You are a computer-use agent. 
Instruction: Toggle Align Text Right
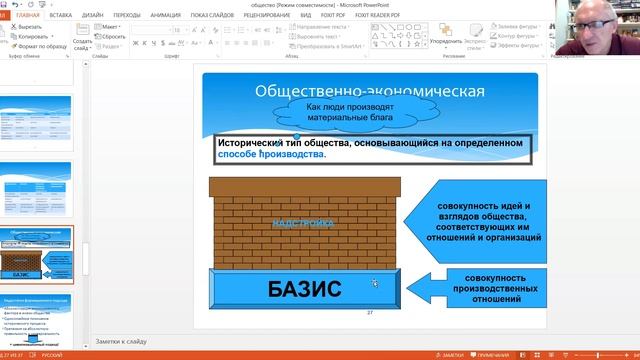(246, 43)
